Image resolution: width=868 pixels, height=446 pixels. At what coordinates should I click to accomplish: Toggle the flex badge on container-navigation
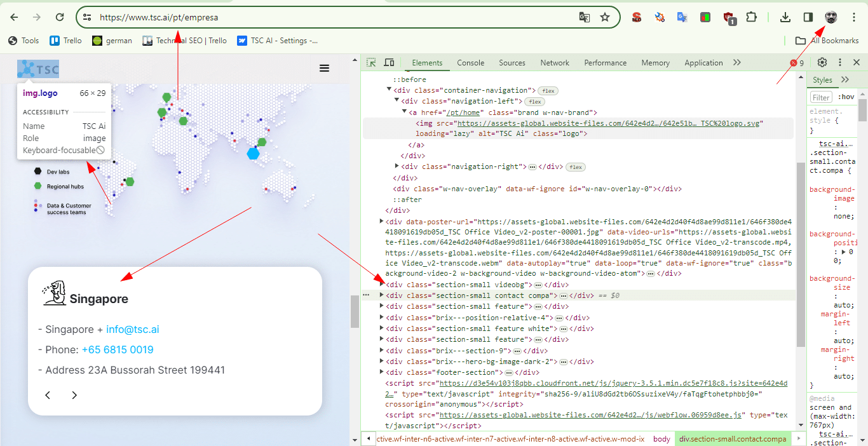pos(548,91)
